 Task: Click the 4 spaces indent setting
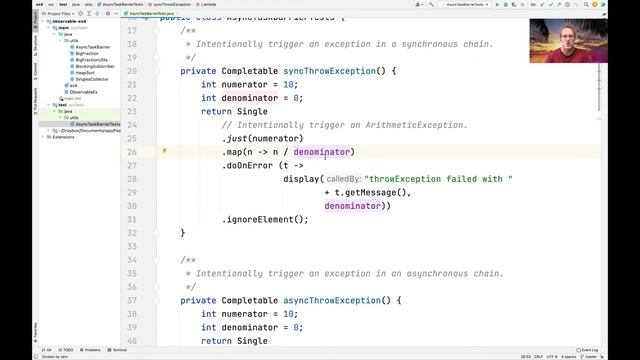(x=569, y=357)
